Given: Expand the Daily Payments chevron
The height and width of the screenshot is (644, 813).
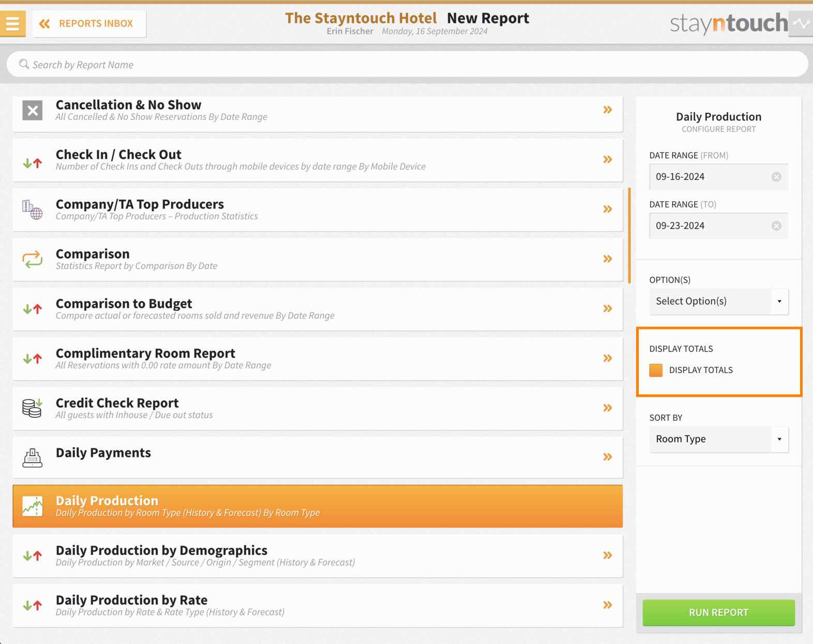Looking at the screenshot, I should click(x=608, y=457).
